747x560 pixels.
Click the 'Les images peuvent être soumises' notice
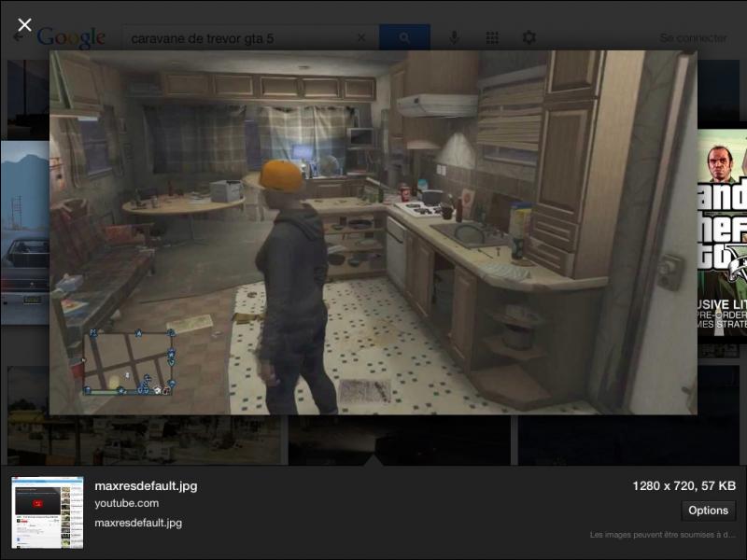tap(662, 535)
